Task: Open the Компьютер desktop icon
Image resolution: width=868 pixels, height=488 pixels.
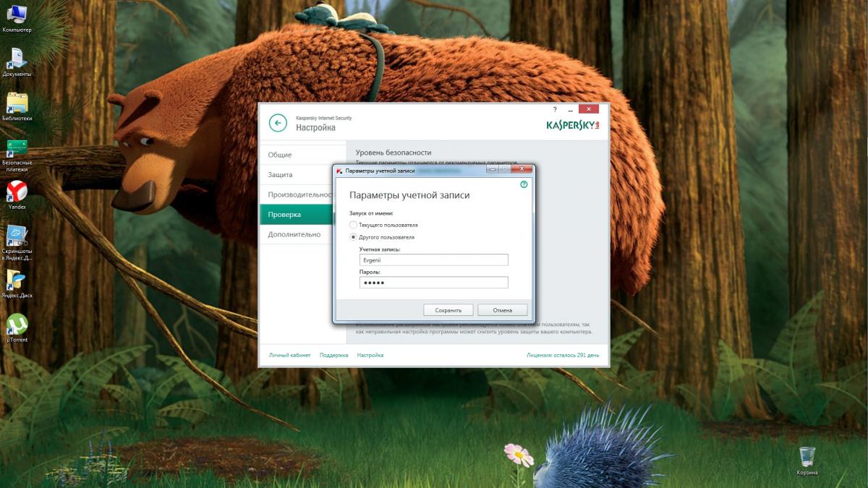Action: (x=17, y=18)
